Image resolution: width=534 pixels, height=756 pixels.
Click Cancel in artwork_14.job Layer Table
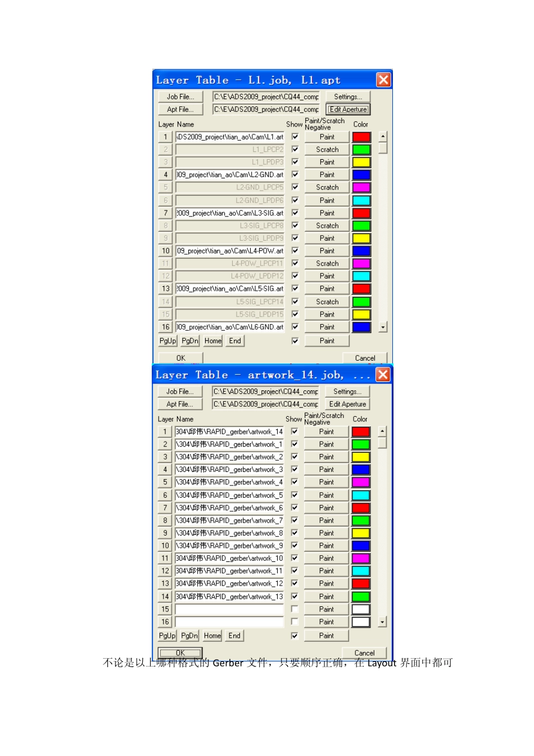coord(364,653)
